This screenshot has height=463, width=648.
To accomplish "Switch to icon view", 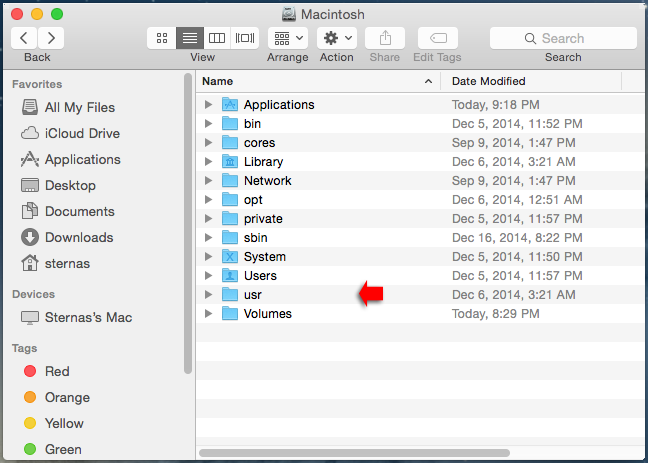I will pyautogui.click(x=162, y=38).
